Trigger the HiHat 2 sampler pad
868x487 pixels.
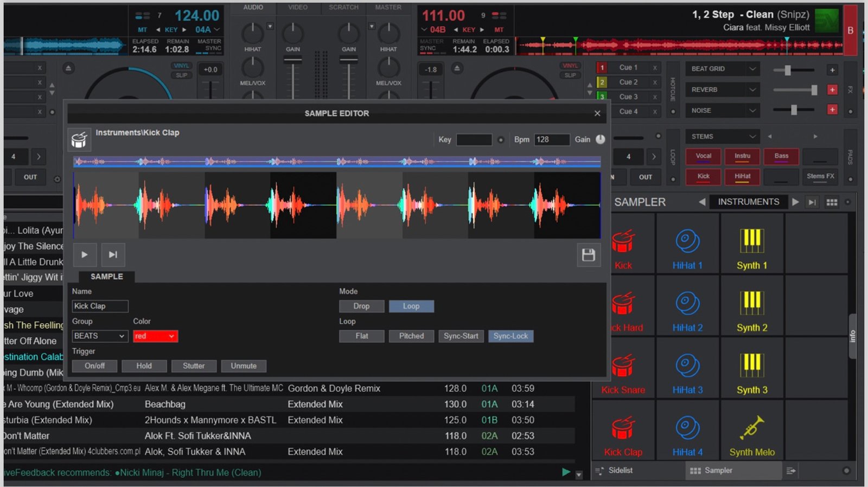[687, 306]
